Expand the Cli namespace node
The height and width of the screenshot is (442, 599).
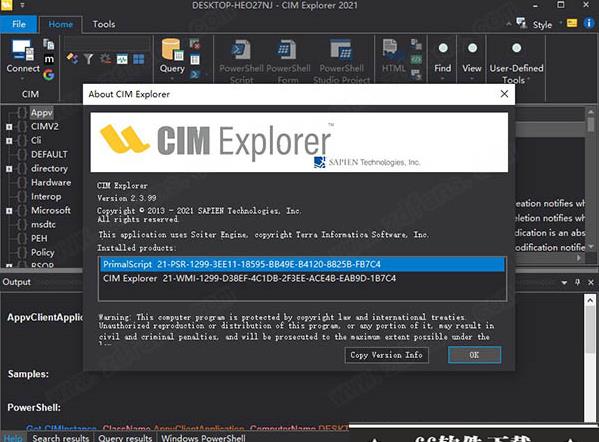coord(9,141)
